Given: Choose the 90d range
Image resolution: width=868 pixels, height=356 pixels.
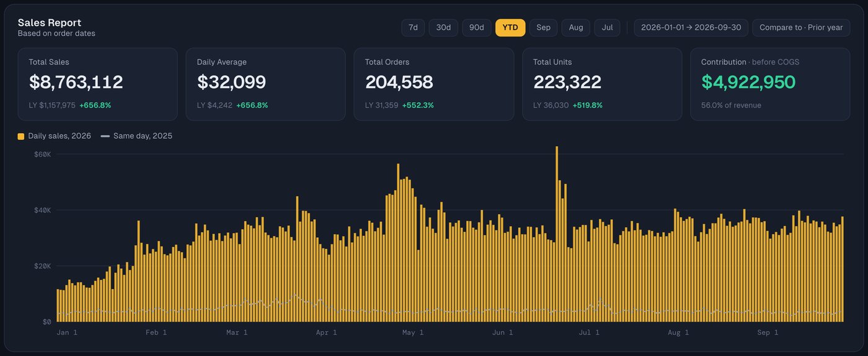Looking at the screenshot, I should [x=477, y=28].
